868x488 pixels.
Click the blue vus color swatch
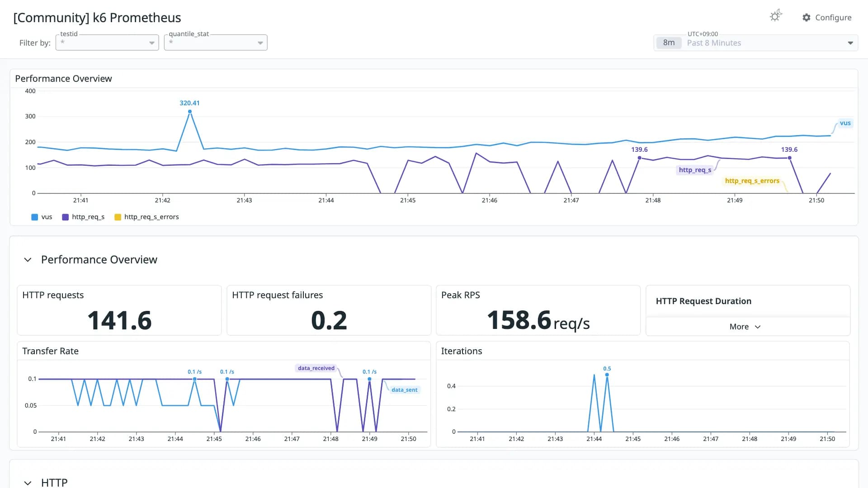pyautogui.click(x=34, y=217)
